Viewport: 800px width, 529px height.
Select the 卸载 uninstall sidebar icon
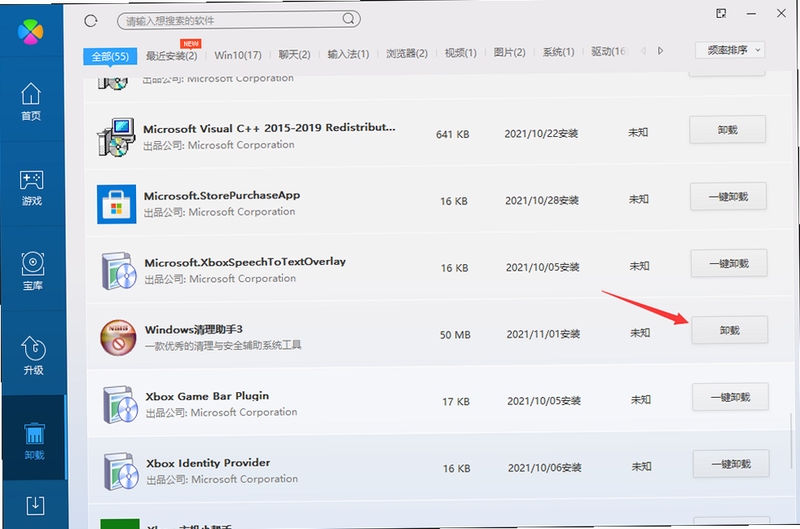pyautogui.click(x=34, y=441)
